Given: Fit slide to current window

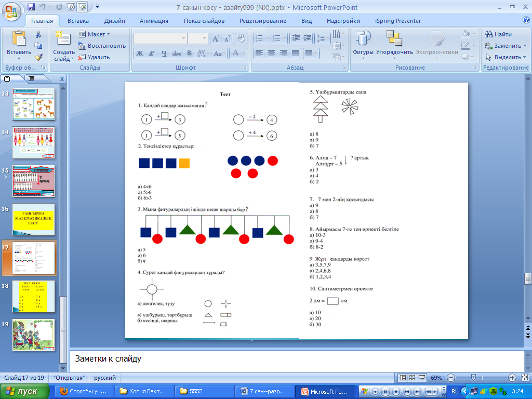Looking at the screenshot, I should click(525, 378).
